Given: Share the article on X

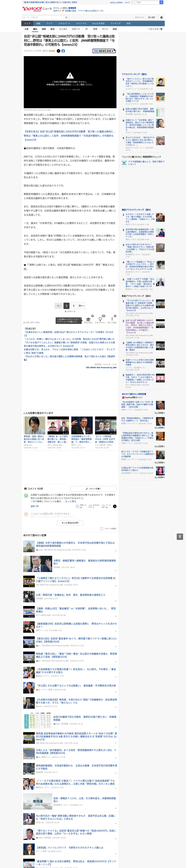Looking at the screenshot, I should click(58, 51).
